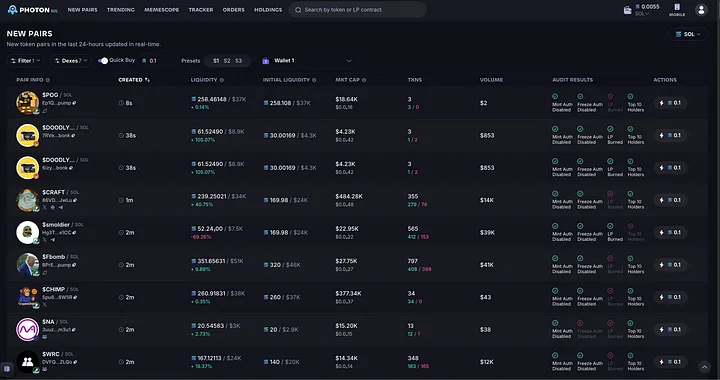Viewport: 720px width, 380px height.
Task: Click the Initial Liquidity info icon
Action: point(314,80)
